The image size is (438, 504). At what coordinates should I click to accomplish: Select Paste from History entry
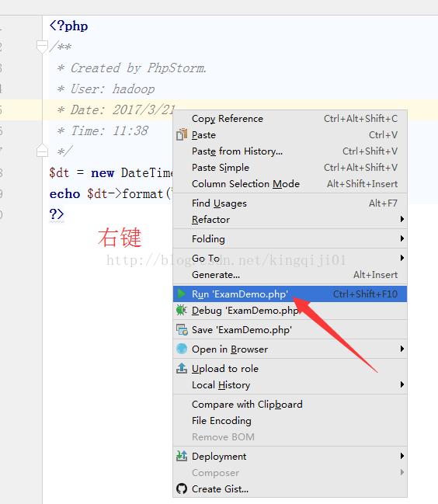(290, 151)
